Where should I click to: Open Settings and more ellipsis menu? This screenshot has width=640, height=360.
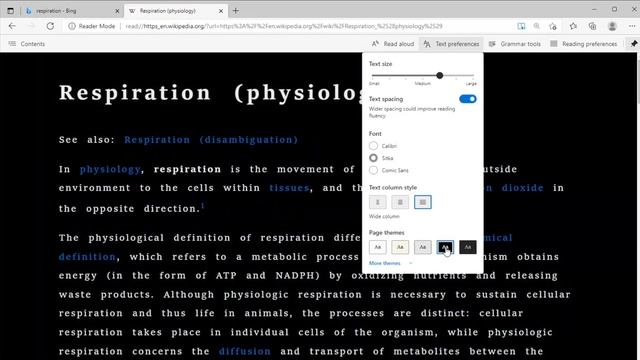(x=631, y=26)
